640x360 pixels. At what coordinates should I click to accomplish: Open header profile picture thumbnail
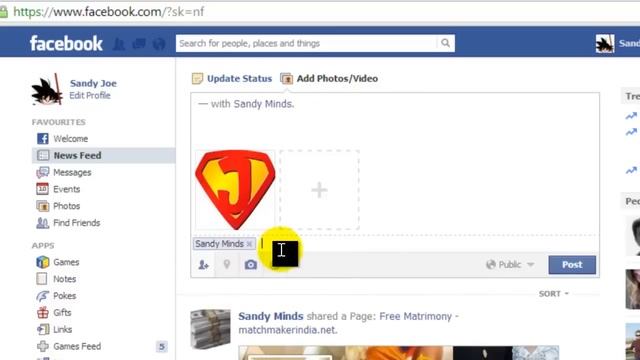605,44
